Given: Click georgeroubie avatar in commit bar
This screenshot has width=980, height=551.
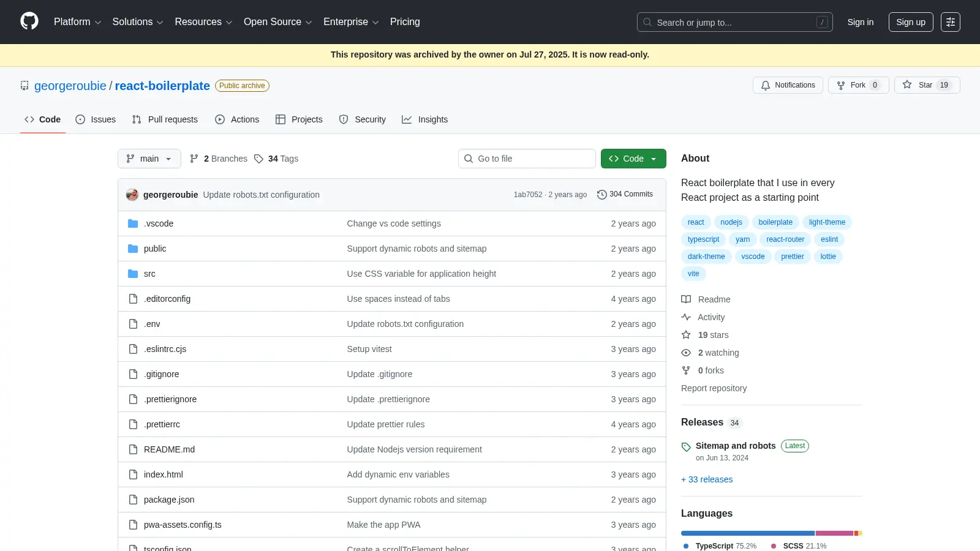Looking at the screenshot, I should click(x=132, y=195).
